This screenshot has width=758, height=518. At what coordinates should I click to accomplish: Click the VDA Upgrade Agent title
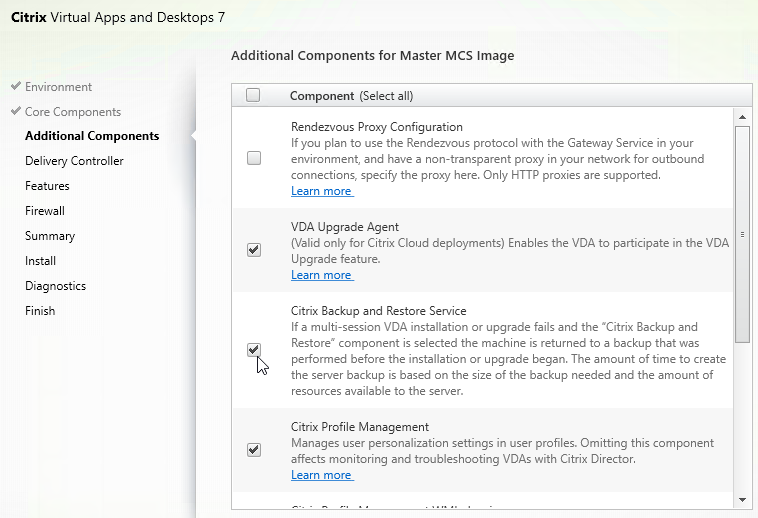345,227
